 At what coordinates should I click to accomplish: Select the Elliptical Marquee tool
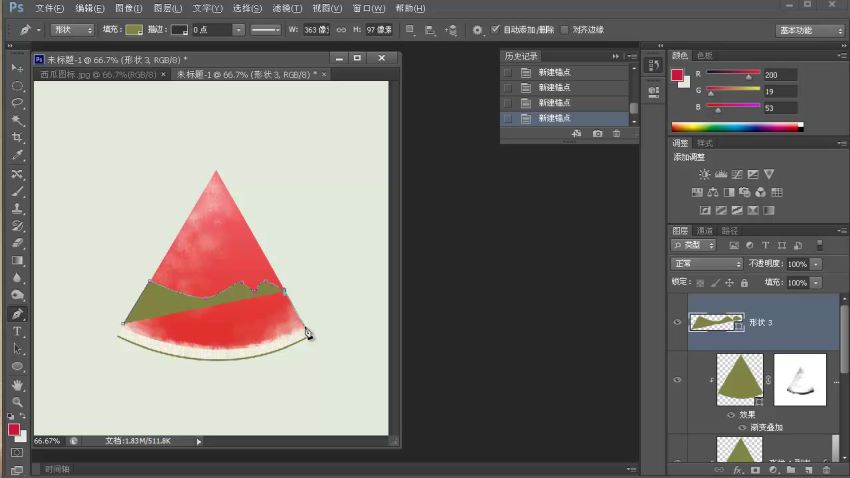click(x=17, y=86)
